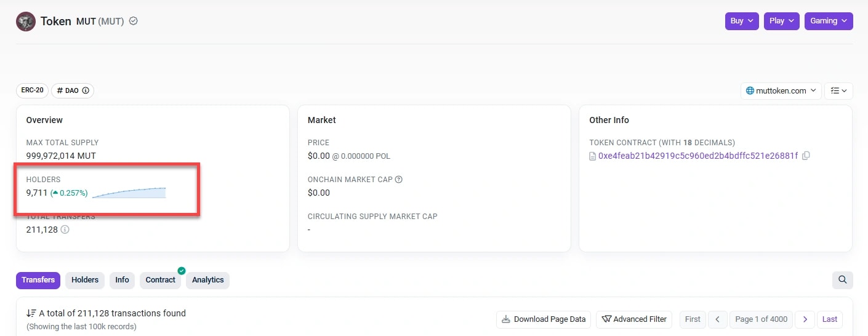Click the # DAO tag
The height and width of the screenshot is (336, 868).
click(x=73, y=90)
